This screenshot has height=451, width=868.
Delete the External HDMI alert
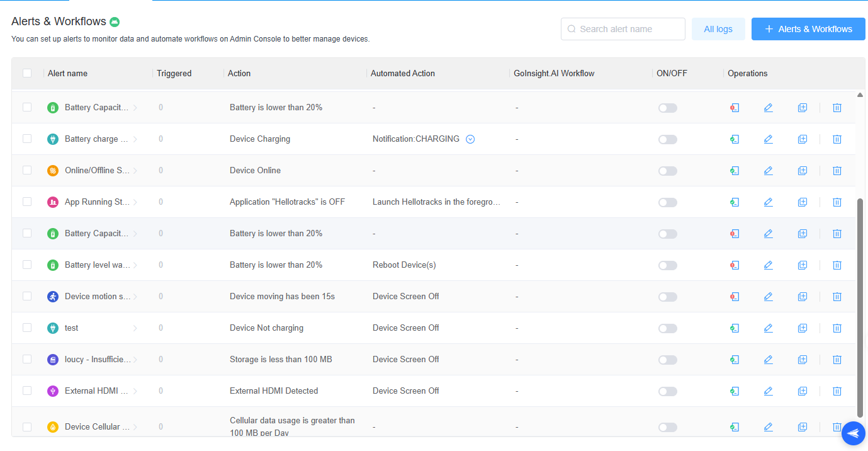837,391
